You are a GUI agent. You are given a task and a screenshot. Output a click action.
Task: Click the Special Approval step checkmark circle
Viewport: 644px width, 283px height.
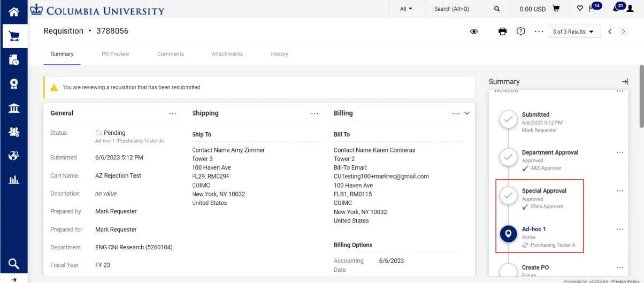pos(508,196)
